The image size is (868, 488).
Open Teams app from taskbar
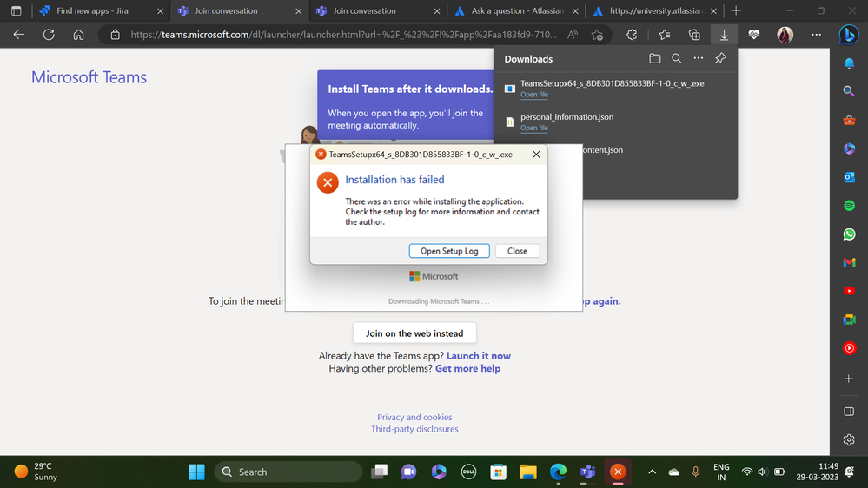click(588, 472)
